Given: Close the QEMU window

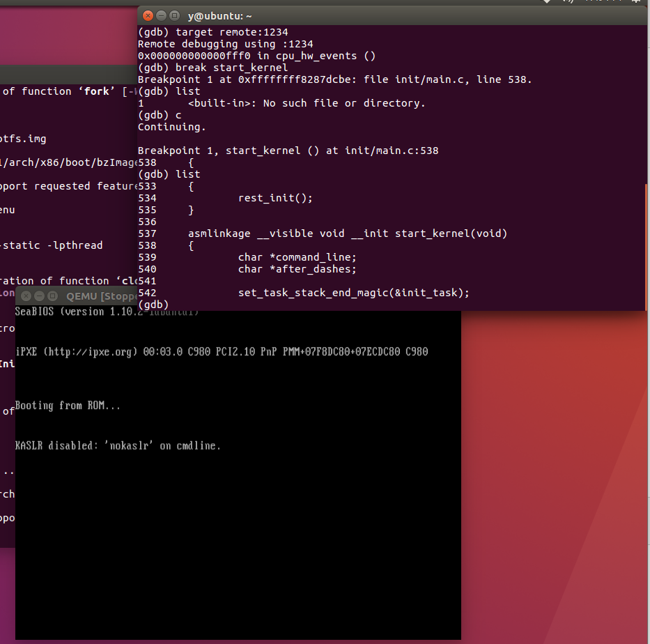Looking at the screenshot, I should [x=26, y=296].
